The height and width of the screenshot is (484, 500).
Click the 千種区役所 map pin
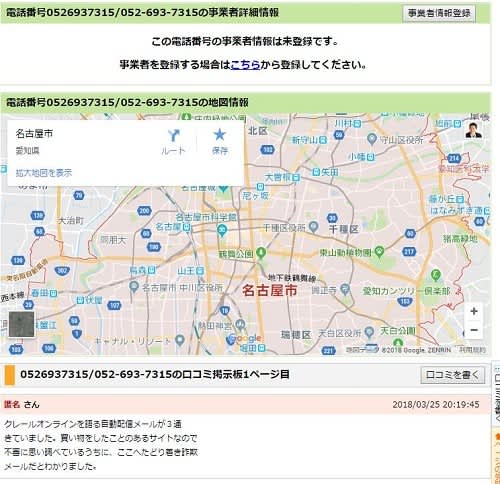point(313,227)
